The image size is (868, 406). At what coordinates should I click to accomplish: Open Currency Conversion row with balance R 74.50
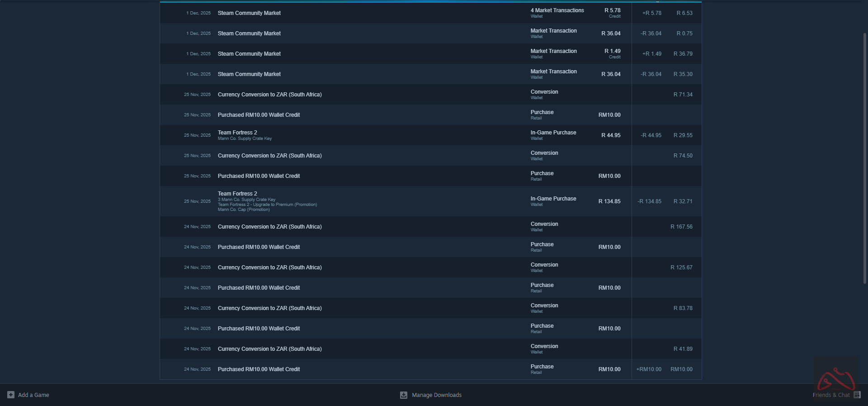click(x=430, y=156)
